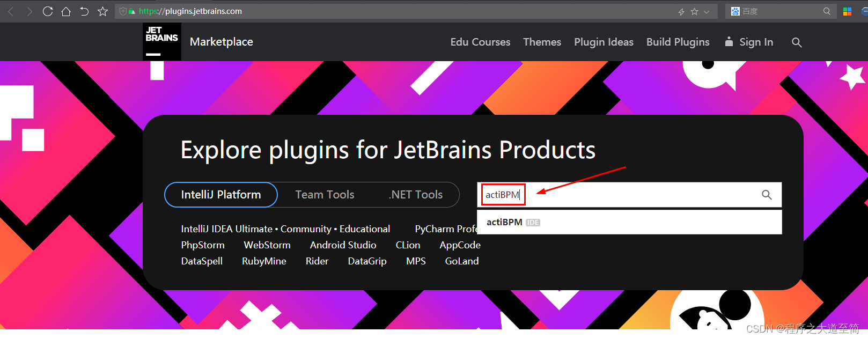
Task: Click the address bar URL plugins.jetbrains.com
Action: 190,11
